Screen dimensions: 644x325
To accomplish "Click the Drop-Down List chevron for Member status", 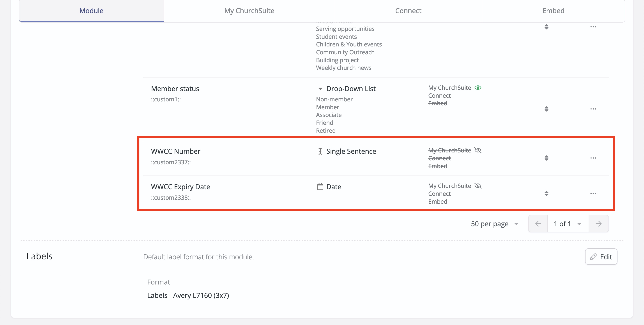I will 320,88.
